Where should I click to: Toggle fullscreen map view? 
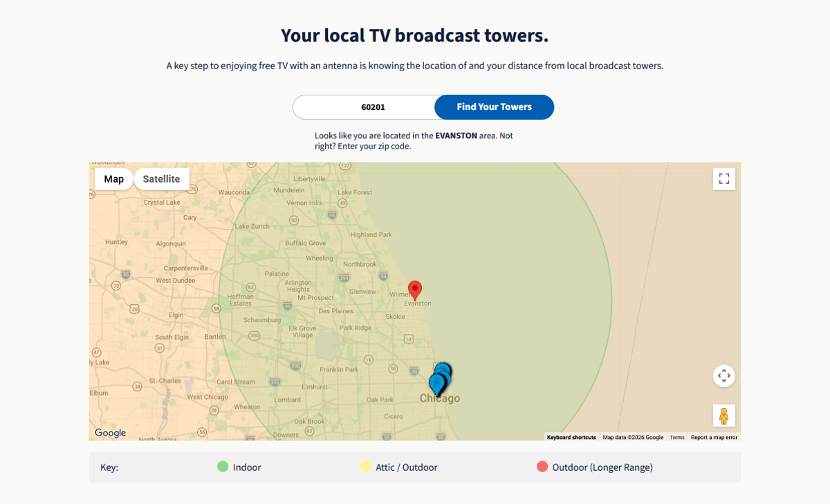(x=724, y=179)
